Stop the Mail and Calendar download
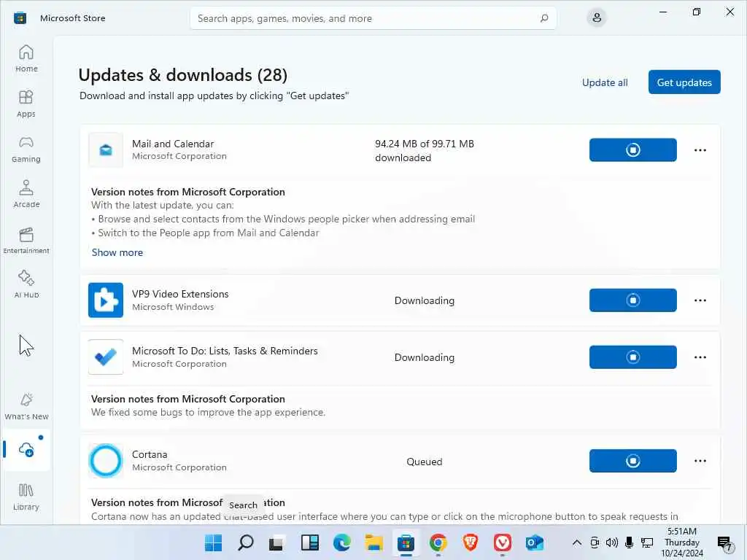The width and height of the screenshot is (747, 560). click(632, 150)
